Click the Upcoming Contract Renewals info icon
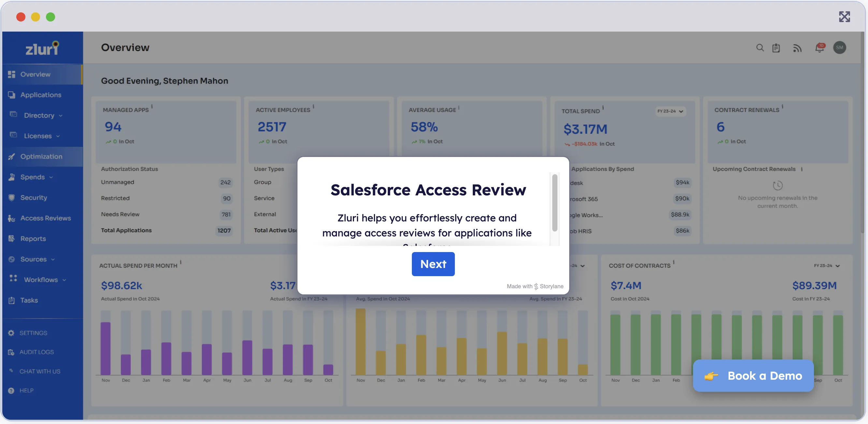Viewport: 868px width, 424px height. pos(802,169)
